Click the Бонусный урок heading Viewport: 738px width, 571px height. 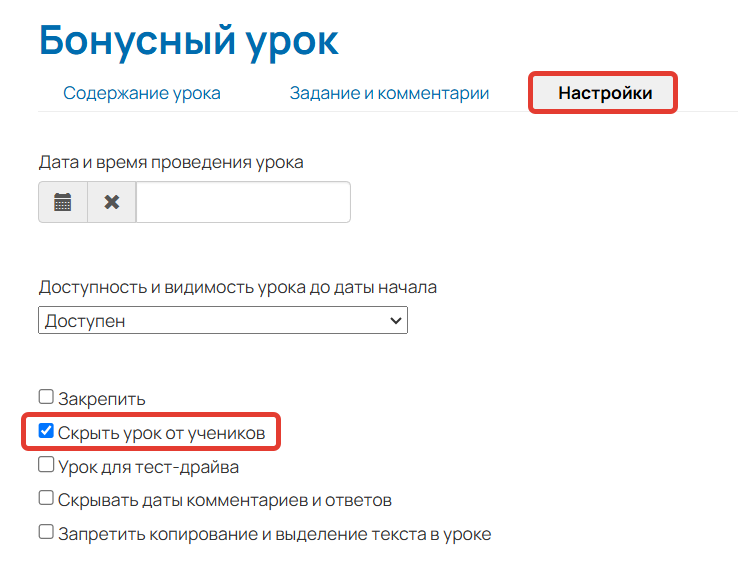tap(189, 41)
